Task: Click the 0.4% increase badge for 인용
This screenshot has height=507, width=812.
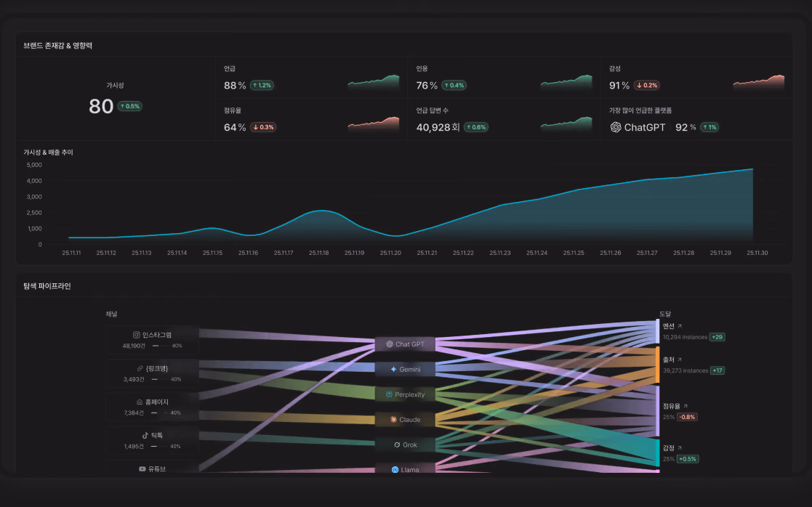Action: coord(454,86)
